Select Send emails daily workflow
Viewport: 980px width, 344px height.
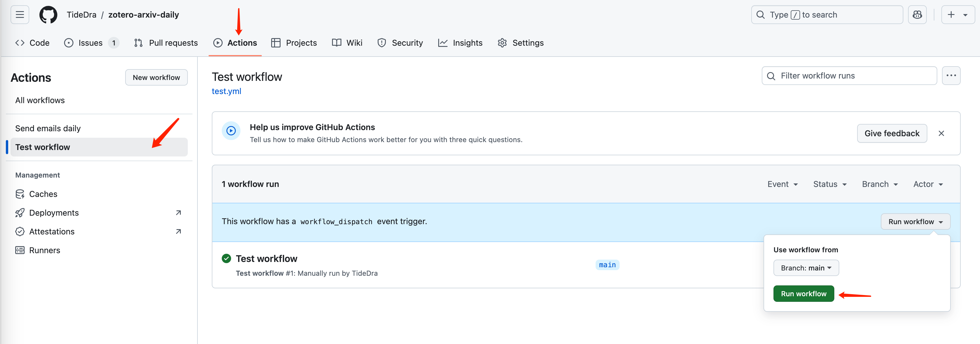[48, 128]
